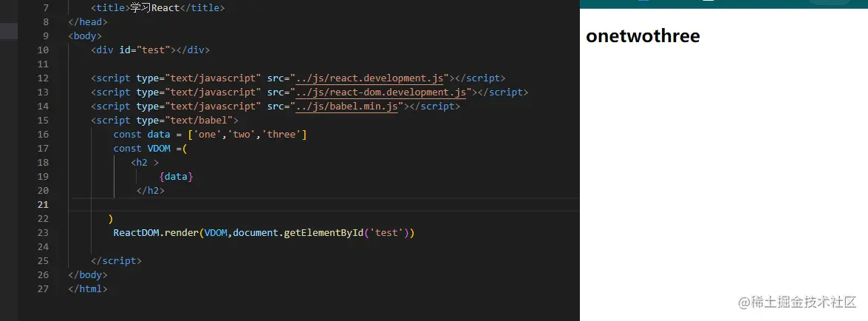Click line number 10 in the gutter
This screenshot has height=321, width=868.
[x=43, y=50]
